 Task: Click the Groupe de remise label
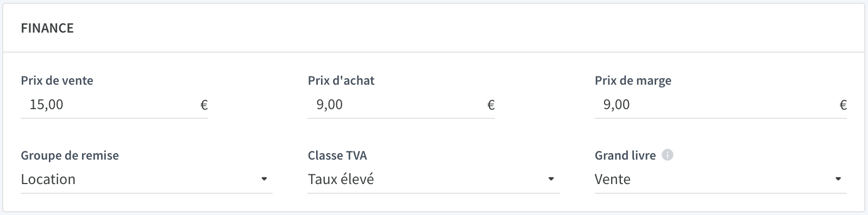point(70,155)
